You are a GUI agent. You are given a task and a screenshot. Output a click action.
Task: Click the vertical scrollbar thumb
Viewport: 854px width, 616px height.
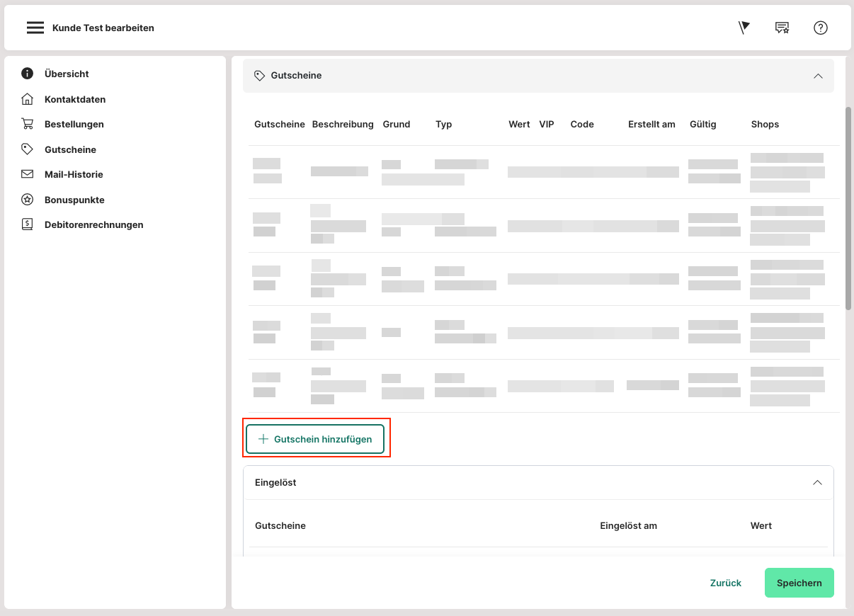(x=848, y=208)
